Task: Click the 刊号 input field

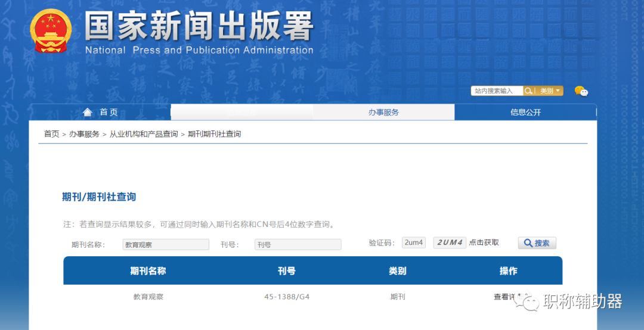Action: [x=298, y=245]
